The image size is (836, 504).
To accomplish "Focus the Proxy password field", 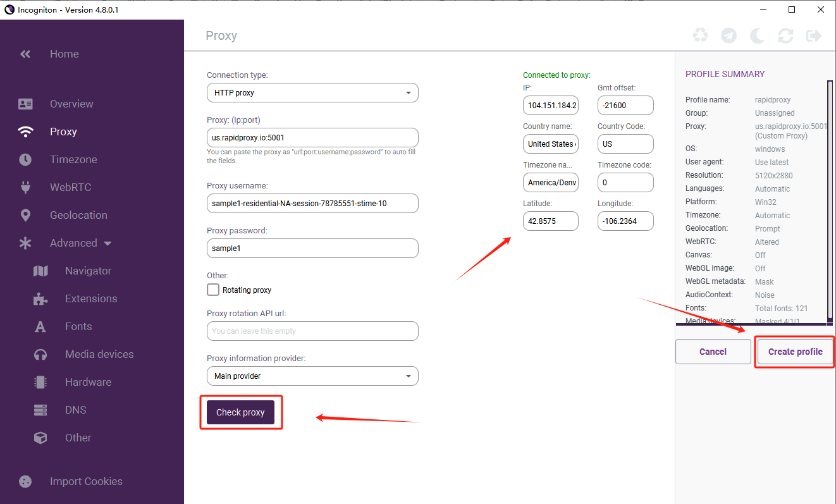I will [x=312, y=248].
